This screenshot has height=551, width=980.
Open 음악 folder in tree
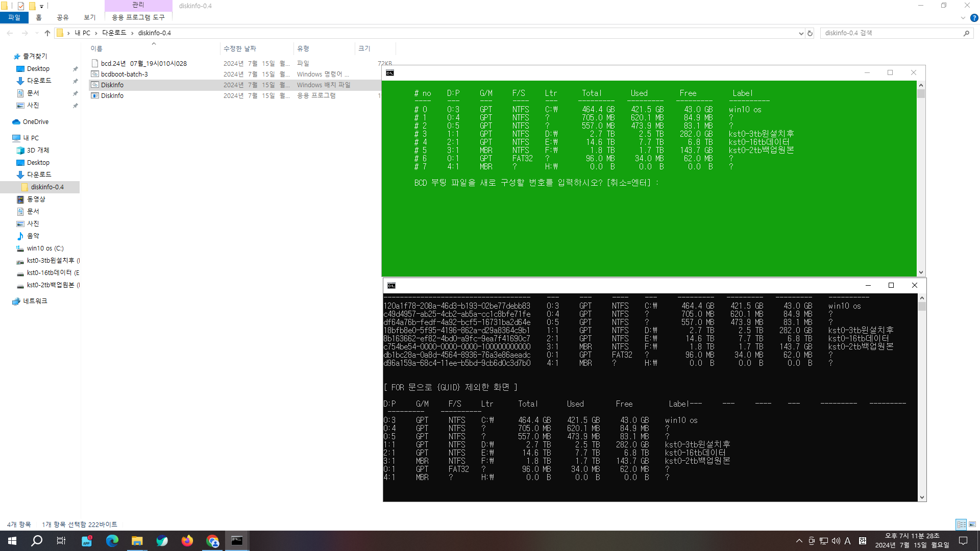tap(33, 236)
